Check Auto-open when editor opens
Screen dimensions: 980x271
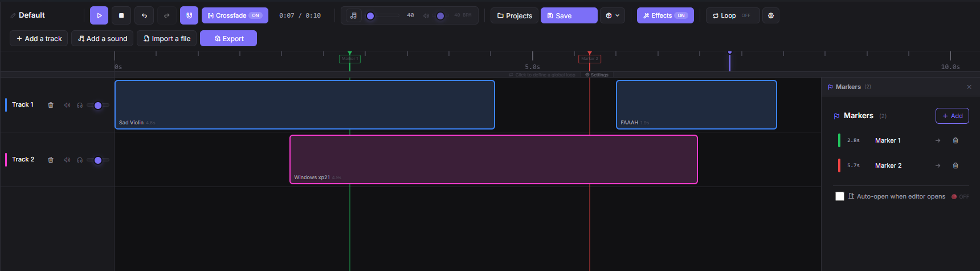pyautogui.click(x=840, y=196)
